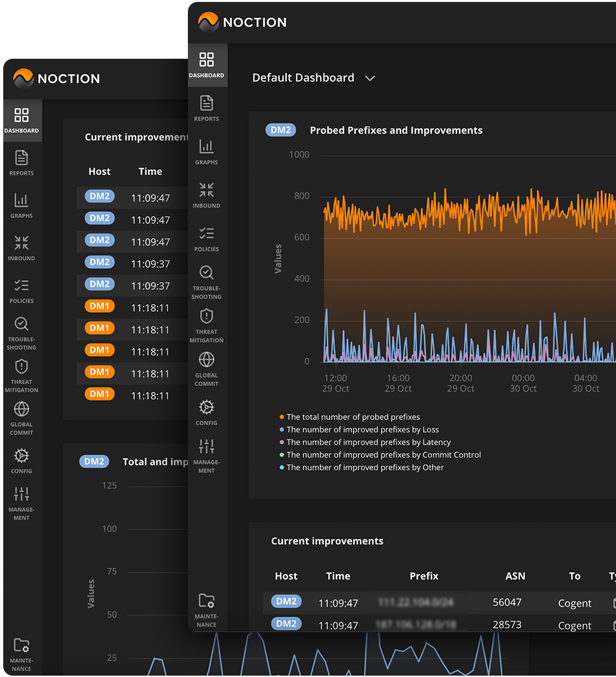Select the Dashboard tab in front sidebar
The width and height of the screenshot is (616, 677).
(x=207, y=65)
